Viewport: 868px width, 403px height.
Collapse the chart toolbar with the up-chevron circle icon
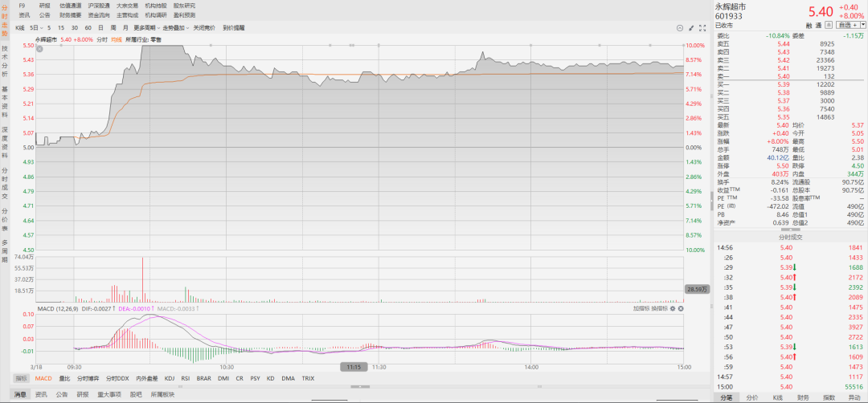click(680, 27)
